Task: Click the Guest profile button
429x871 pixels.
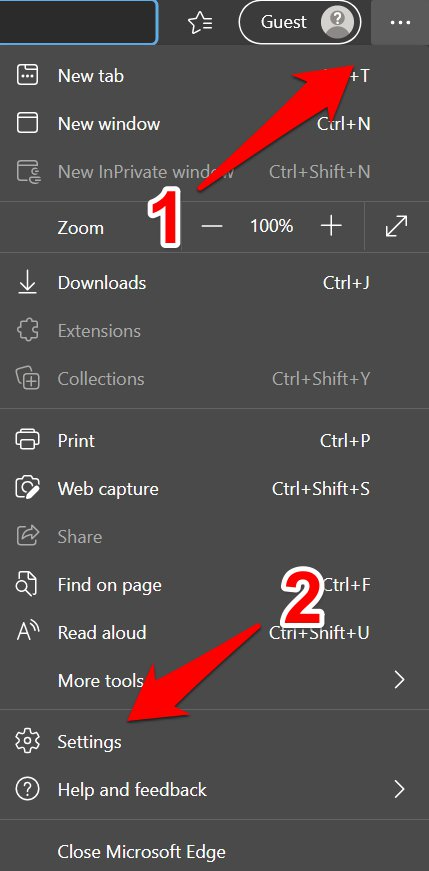Action: pyautogui.click(x=300, y=22)
